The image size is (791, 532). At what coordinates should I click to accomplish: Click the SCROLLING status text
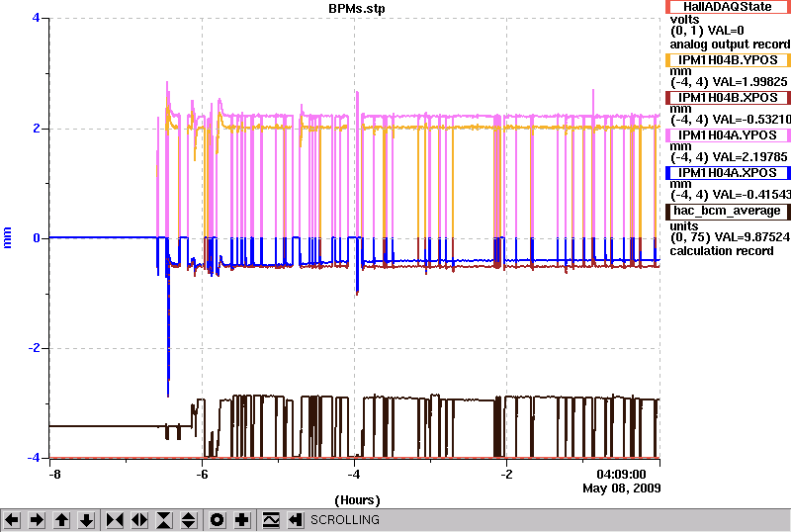(x=344, y=520)
